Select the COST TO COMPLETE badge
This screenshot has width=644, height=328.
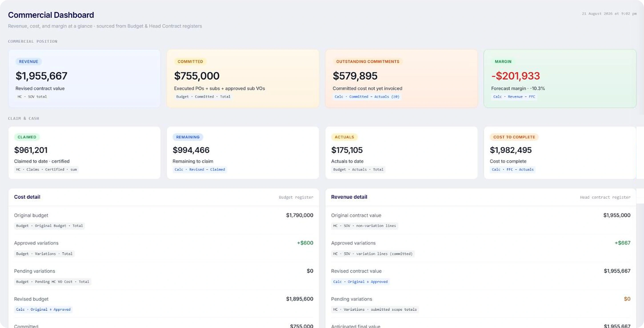[514, 137]
